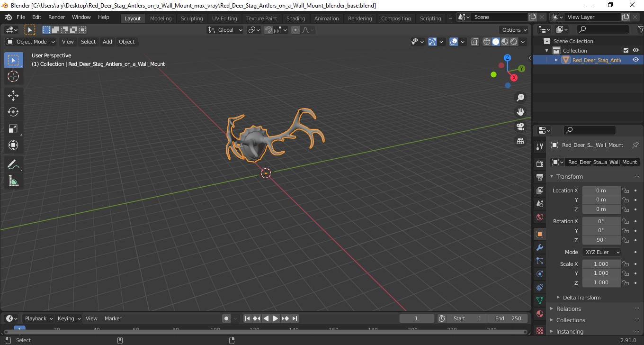This screenshot has width=644, height=345.
Task: Open View Layer properties tab
Action: point(539,191)
